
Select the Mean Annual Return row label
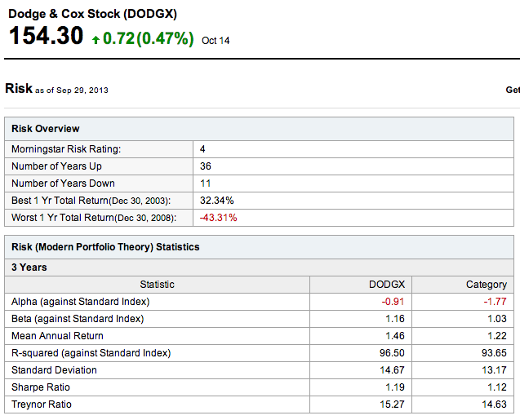click(57, 336)
